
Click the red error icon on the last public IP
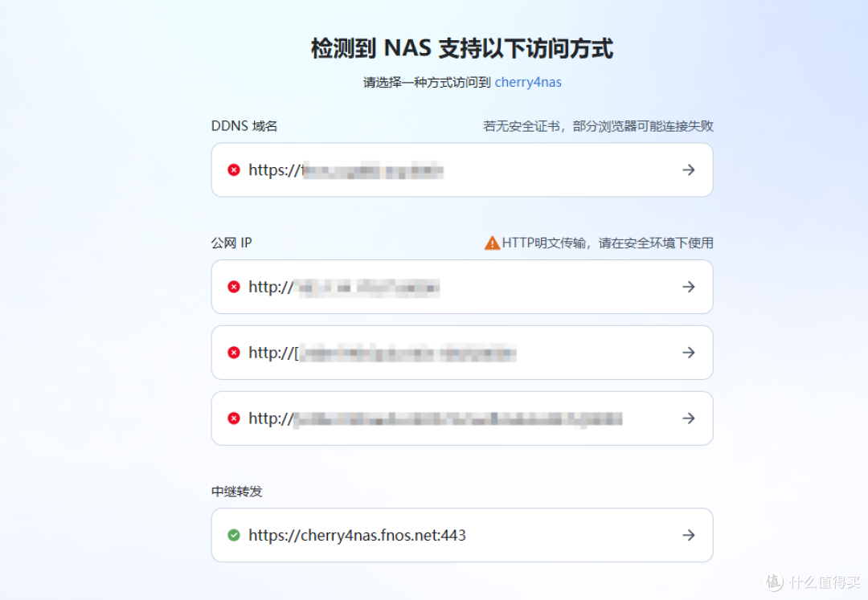pos(232,418)
